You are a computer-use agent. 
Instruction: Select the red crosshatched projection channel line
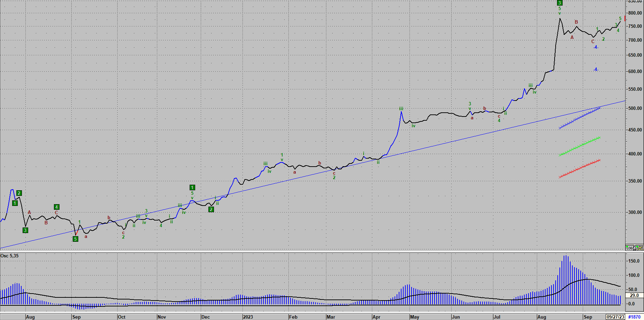coord(580,169)
